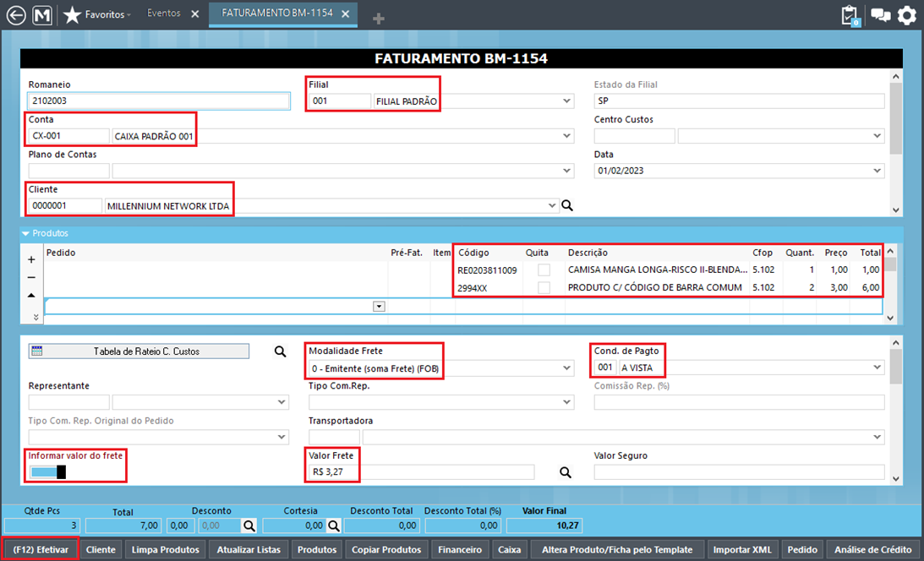Click the Limpa Produtos button
Viewport: 924px width, 561px height.
click(165, 550)
